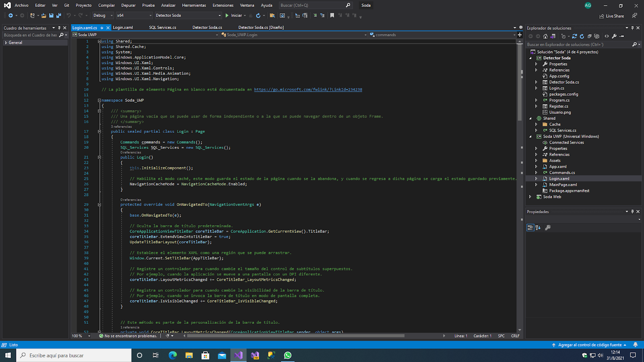
Task: Open File Explorer from the taskbar
Action: click(x=189, y=355)
